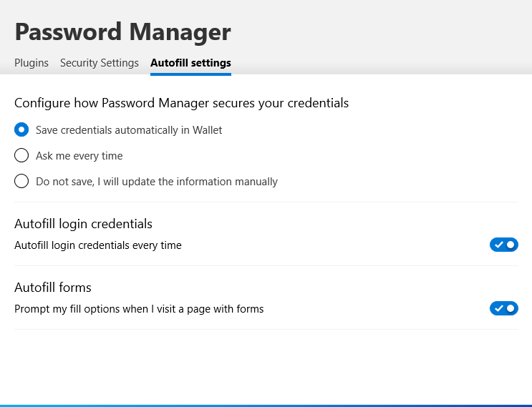
Task: Click the checkmark icon in the login credentials toggle
Action: point(499,245)
